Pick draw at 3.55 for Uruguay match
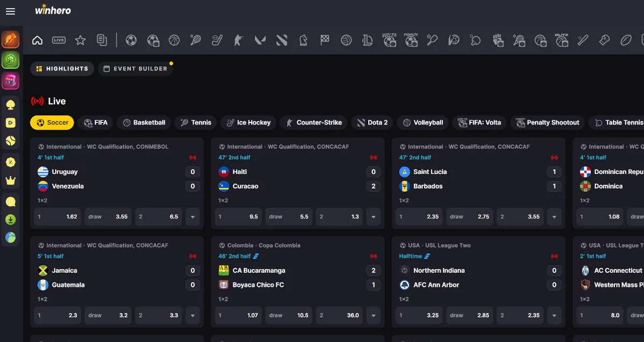This screenshot has width=644, height=342. [108, 217]
